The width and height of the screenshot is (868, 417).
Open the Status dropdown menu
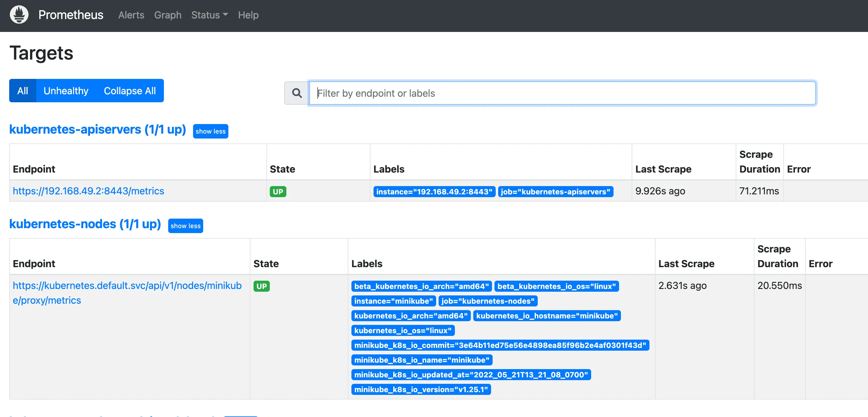click(x=209, y=15)
